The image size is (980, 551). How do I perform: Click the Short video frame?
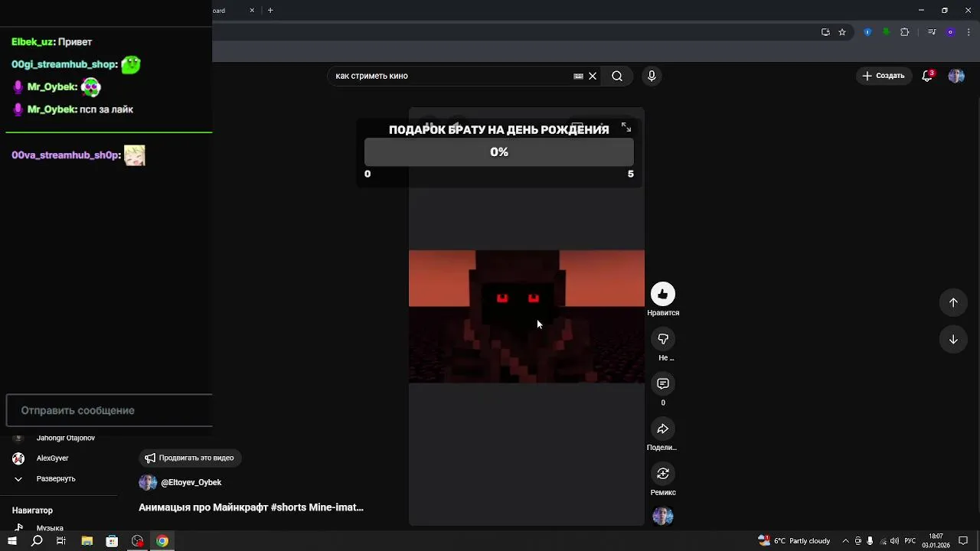point(527,316)
